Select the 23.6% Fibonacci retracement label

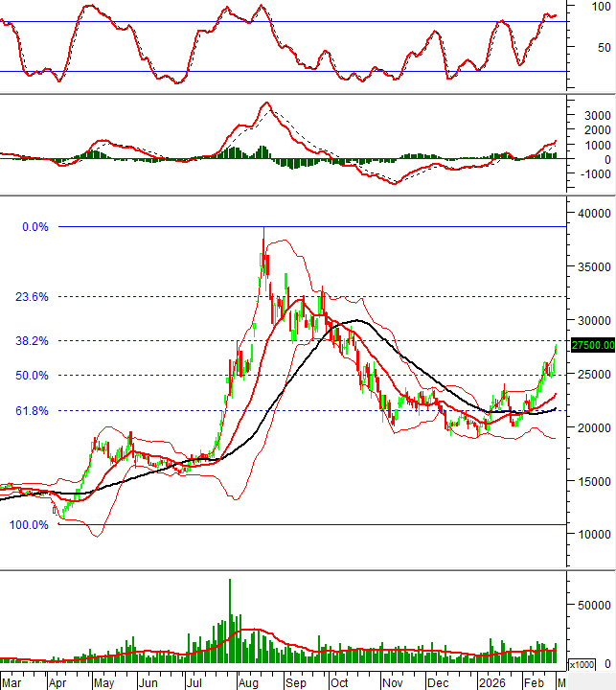pyautogui.click(x=33, y=297)
